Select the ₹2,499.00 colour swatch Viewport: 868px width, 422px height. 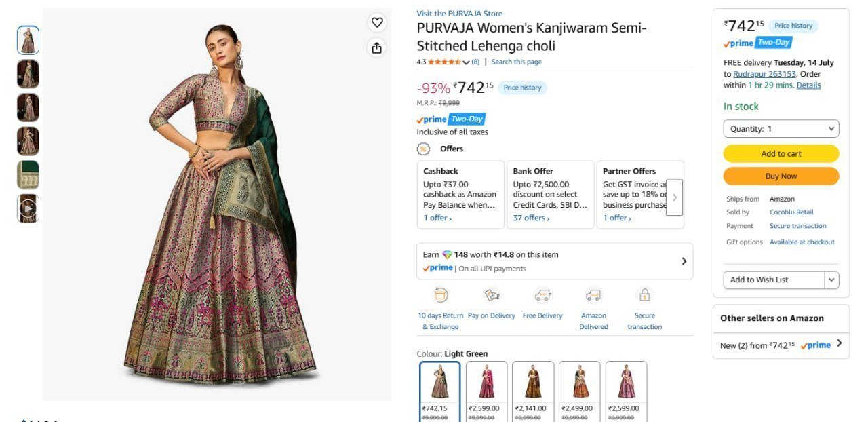coord(579,392)
